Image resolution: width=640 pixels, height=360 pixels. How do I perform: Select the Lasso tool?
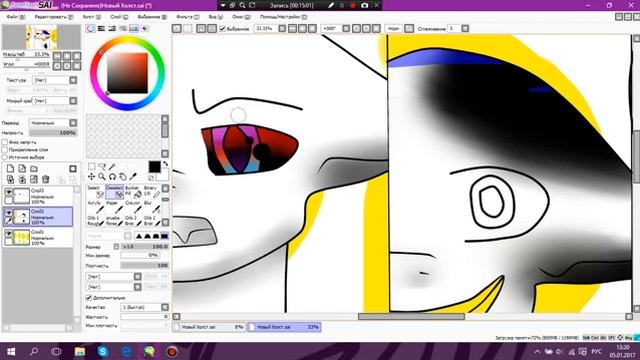102,166
